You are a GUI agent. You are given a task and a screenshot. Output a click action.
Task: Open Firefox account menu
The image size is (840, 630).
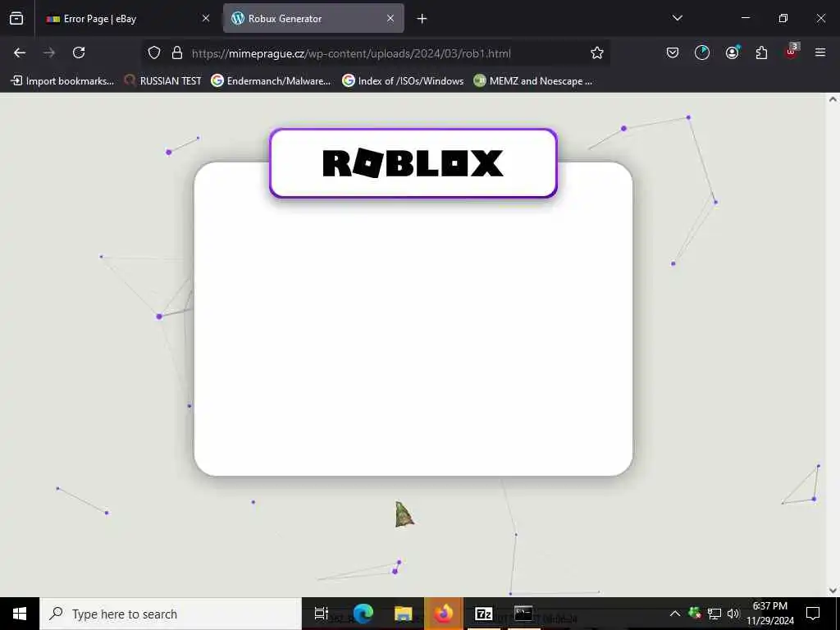[x=732, y=52]
